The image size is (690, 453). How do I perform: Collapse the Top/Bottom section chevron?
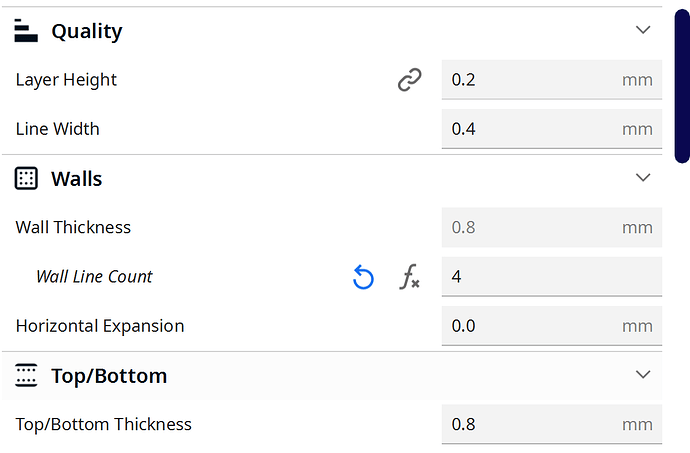point(643,375)
